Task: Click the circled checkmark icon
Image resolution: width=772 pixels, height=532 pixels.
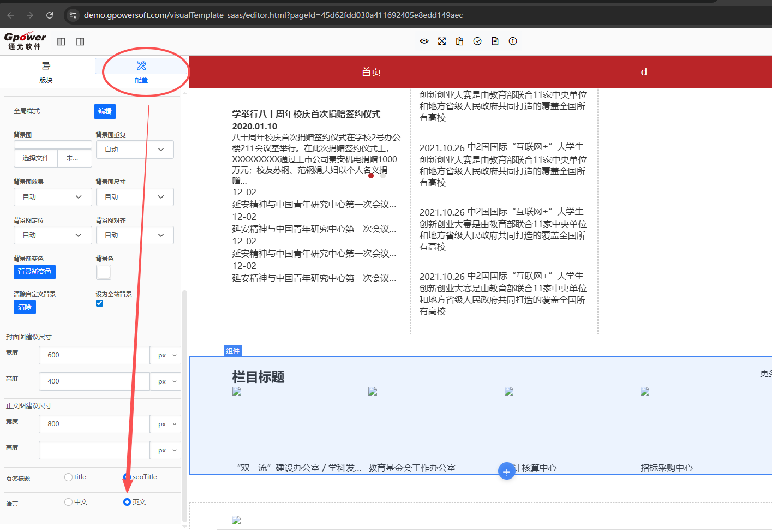Action: (477, 41)
